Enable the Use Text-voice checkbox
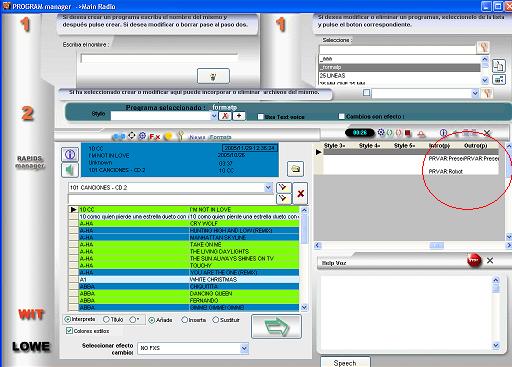512x367 pixels. tap(261, 117)
